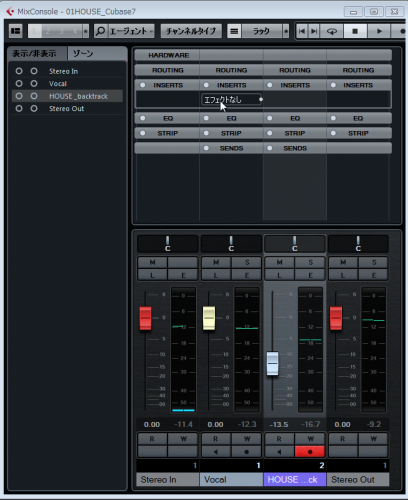Open ROUTING rack for Stereo In

[167, 70]
